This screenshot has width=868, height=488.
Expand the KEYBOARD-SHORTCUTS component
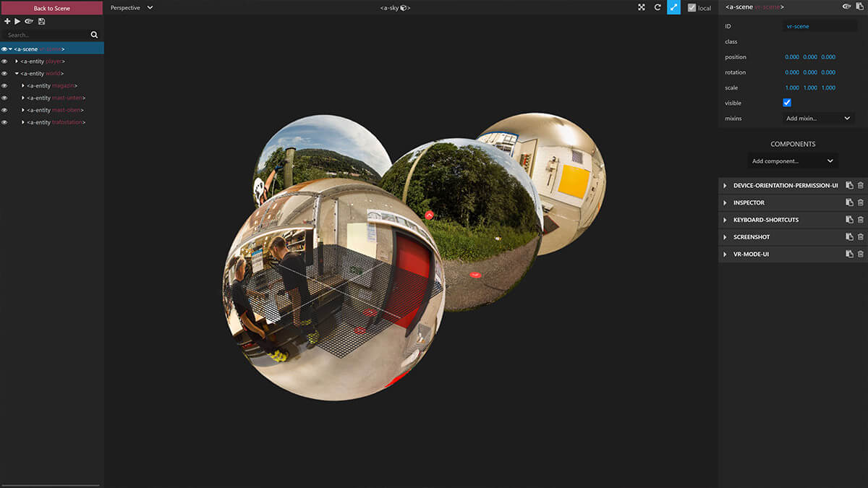click(x=725, y=219)
